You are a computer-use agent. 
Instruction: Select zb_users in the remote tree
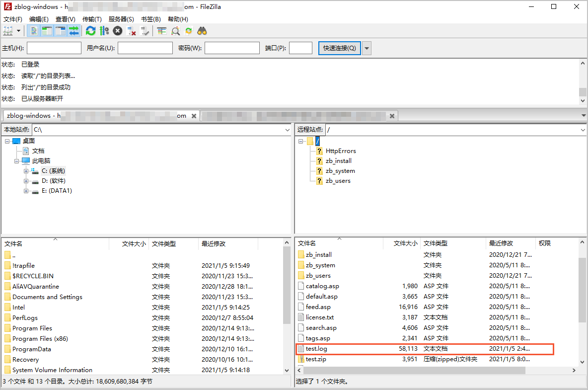338,181
